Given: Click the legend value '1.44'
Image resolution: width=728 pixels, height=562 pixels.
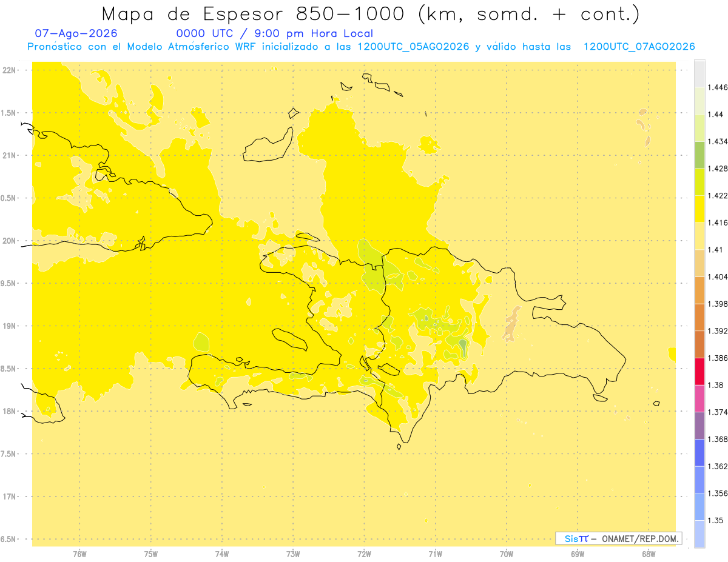Looking at the screenshot, I should tap(716, 114).
